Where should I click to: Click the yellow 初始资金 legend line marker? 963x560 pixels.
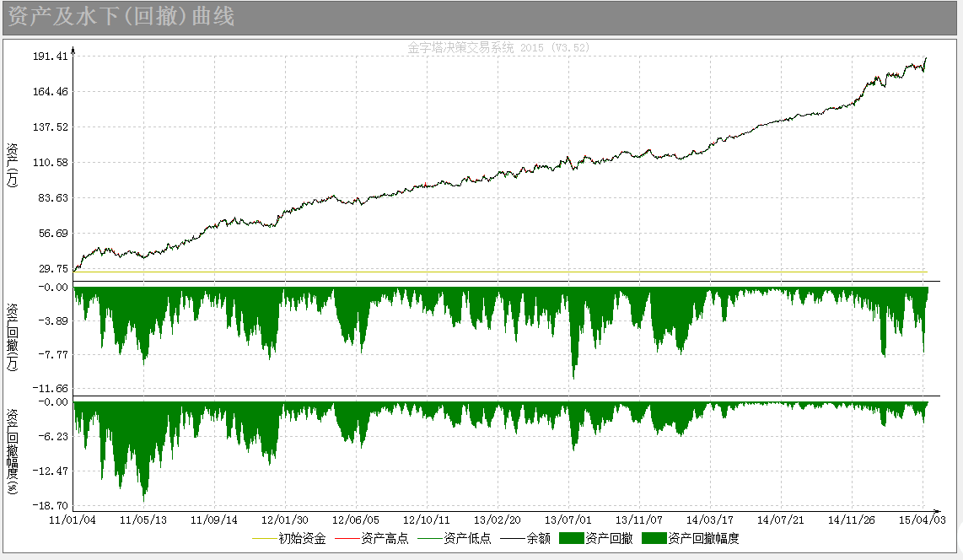tap(265, 538)
